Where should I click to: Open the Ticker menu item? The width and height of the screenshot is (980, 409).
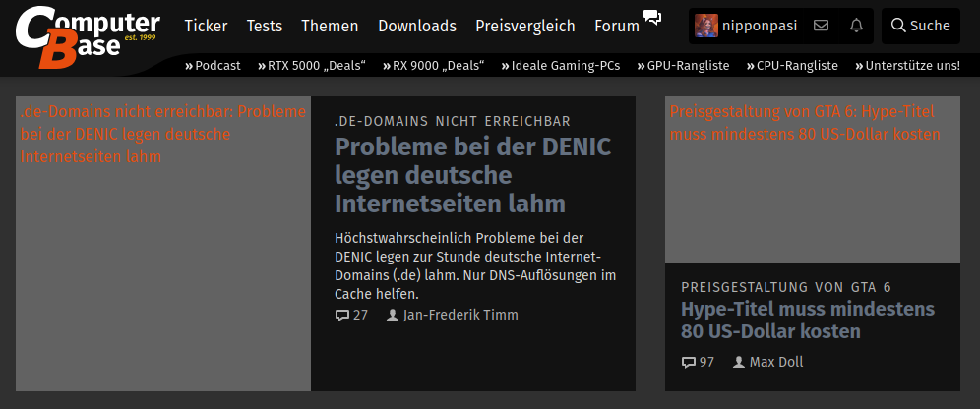coord(206,26)
